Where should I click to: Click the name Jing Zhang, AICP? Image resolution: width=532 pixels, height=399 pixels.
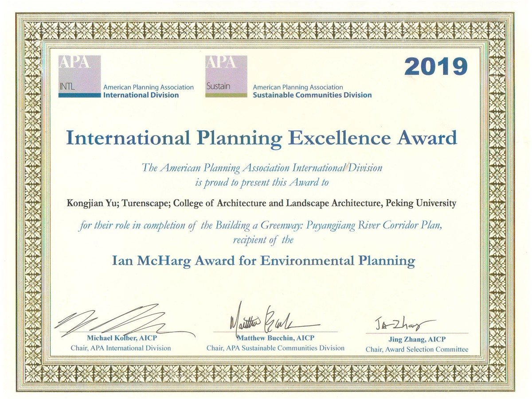417,339
